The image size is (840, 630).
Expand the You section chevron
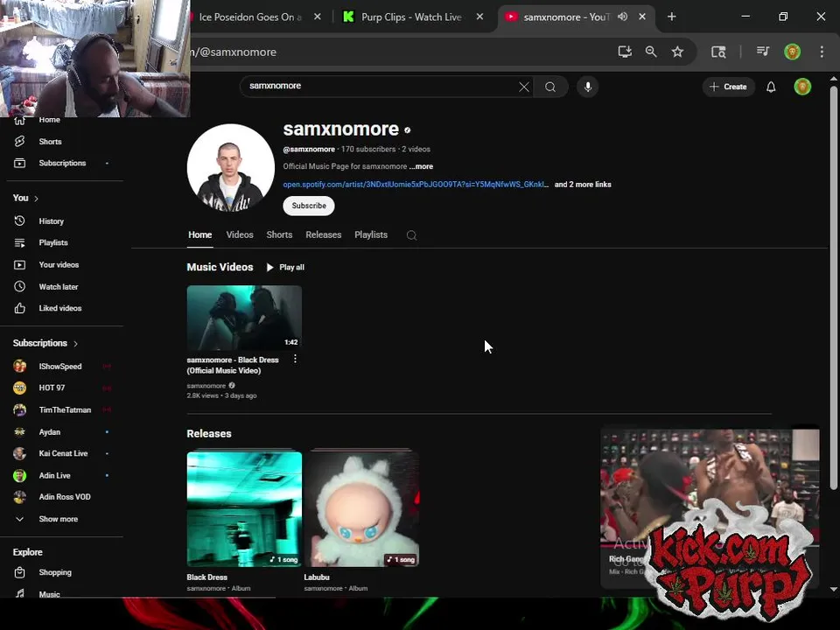(37, 199)
